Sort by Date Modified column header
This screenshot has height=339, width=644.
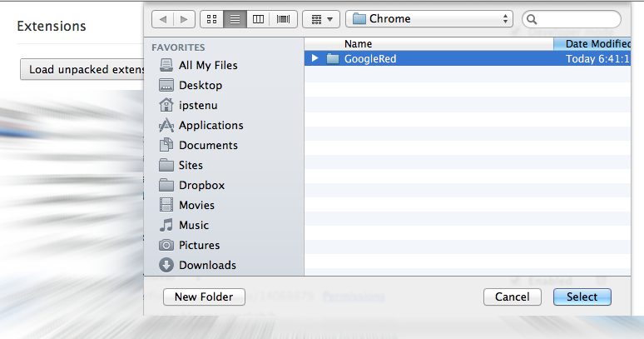597,43
